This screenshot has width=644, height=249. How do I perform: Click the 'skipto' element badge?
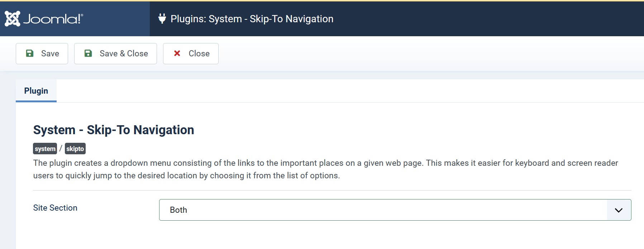[75, 149]
